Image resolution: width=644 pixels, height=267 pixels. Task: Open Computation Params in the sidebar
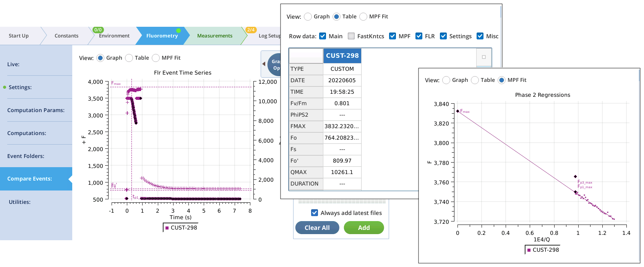(36, 110)
